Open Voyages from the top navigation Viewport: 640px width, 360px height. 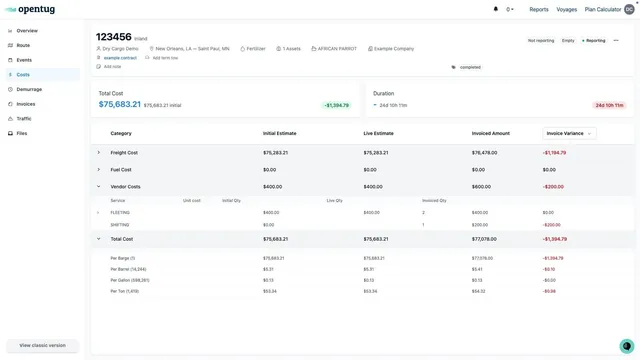[x=567, y=9]
